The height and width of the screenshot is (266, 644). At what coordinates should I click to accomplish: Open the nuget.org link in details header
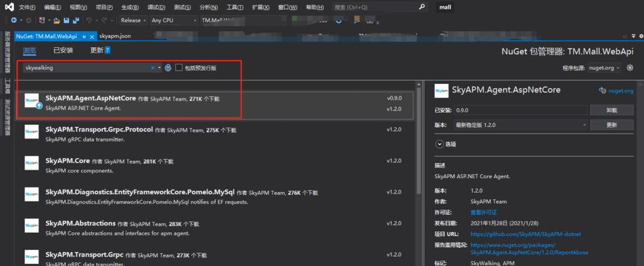(621, 90)
